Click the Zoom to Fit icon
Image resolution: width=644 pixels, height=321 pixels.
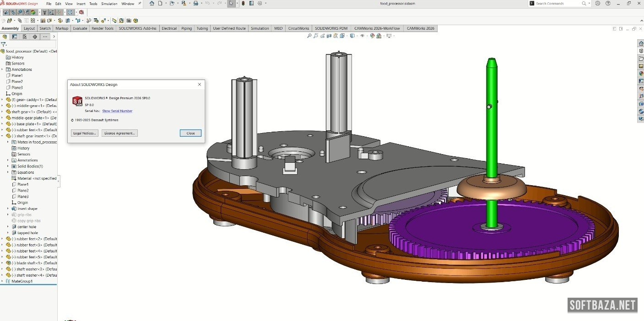pos(309,36)
